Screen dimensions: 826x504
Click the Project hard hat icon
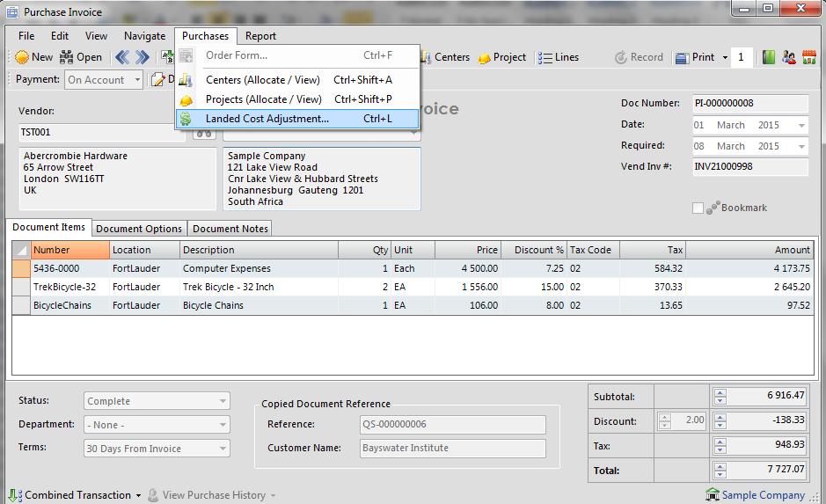click(485, 57)
